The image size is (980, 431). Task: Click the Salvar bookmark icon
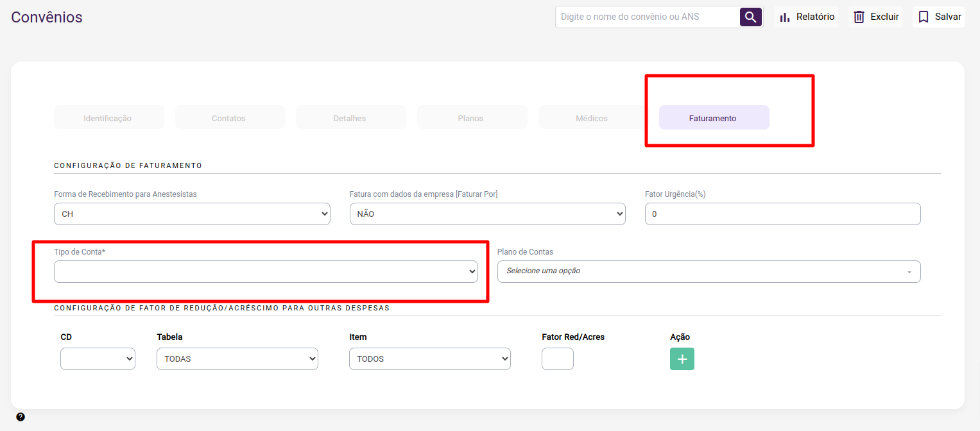click(x=923, y=17)
